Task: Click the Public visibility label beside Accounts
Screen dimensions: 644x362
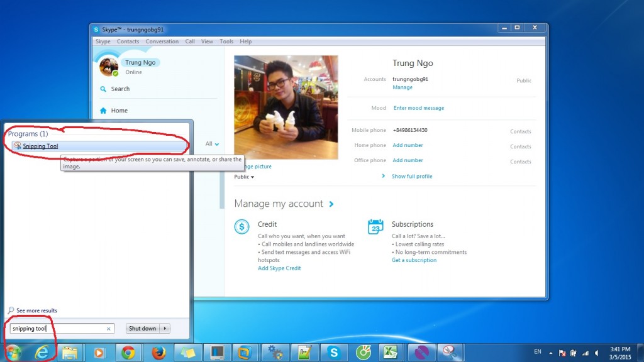Action: coord(524,81)
